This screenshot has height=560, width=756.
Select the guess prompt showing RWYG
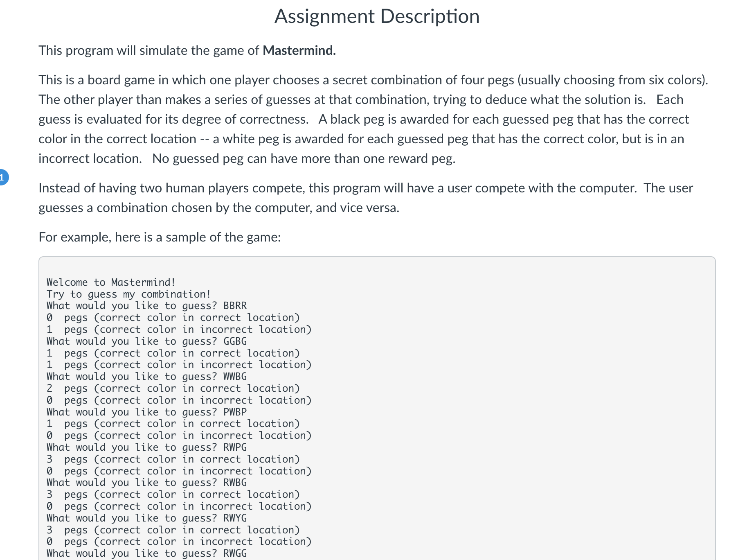tap(146, 518)
